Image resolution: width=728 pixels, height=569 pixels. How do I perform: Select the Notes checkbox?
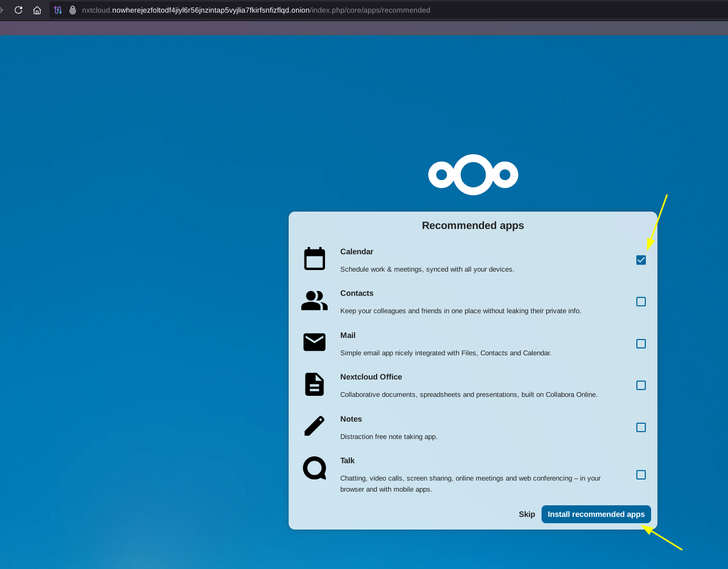(x=641, y=427)
